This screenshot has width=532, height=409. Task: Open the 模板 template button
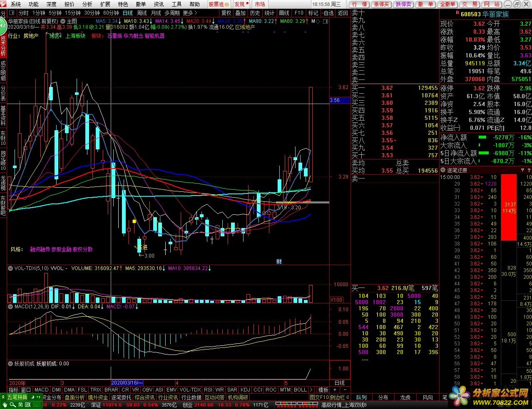[323, 390]
